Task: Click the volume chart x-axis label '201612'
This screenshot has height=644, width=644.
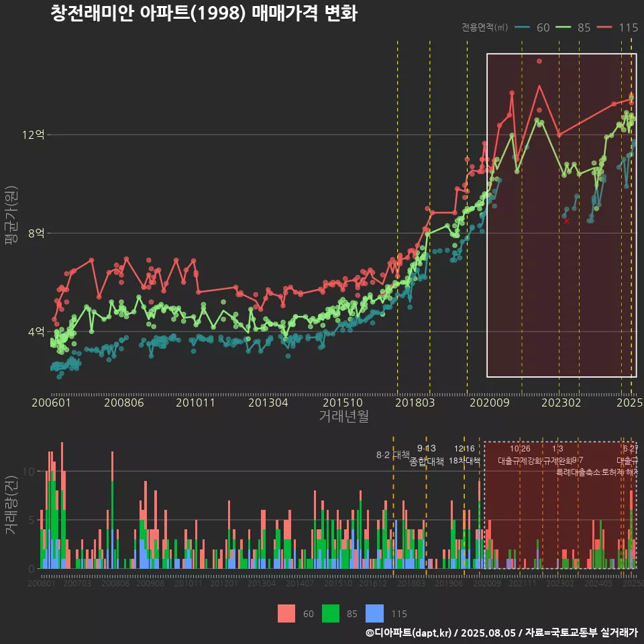Action: [x=373, y=583]
